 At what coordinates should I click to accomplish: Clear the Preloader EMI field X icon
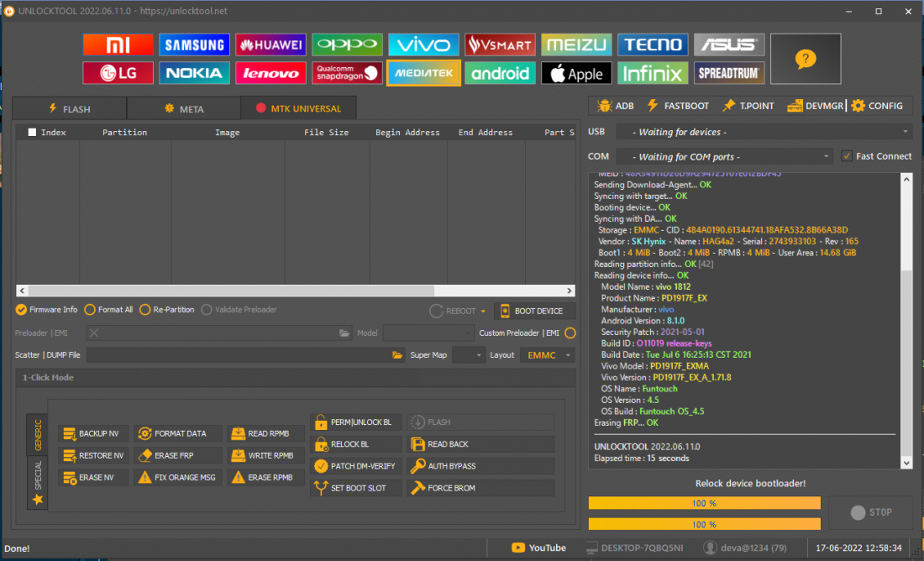click(x=94, y=333)
